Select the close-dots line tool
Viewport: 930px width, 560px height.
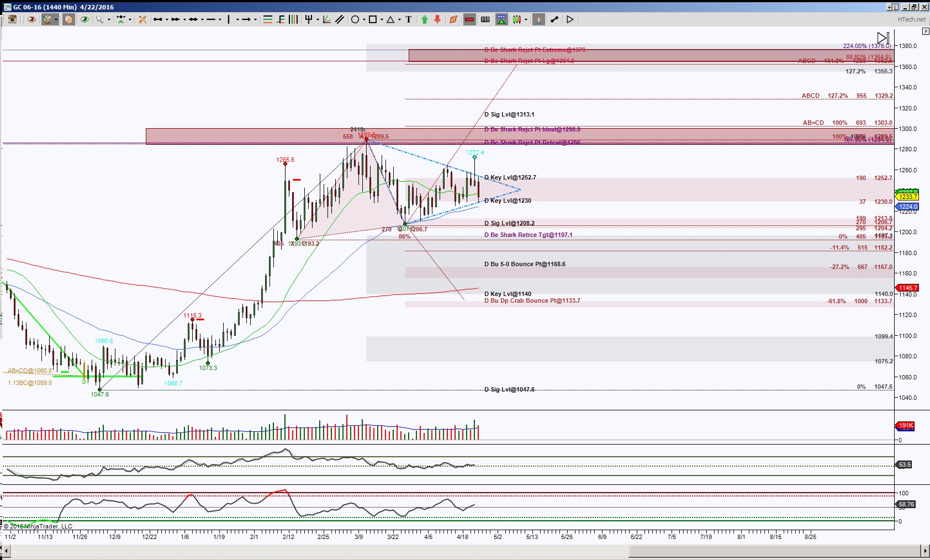click(176, 19)
